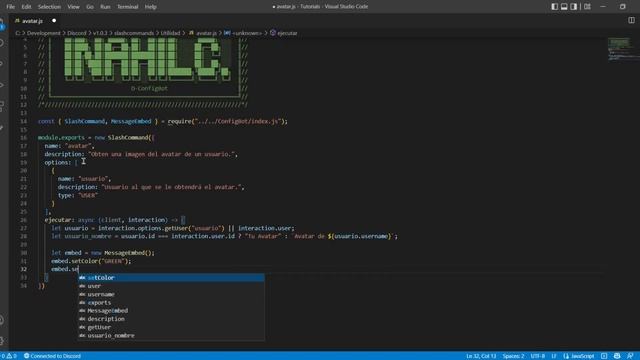Click the errors and warnings counter
640x360 pixels.
pos(9,356)
